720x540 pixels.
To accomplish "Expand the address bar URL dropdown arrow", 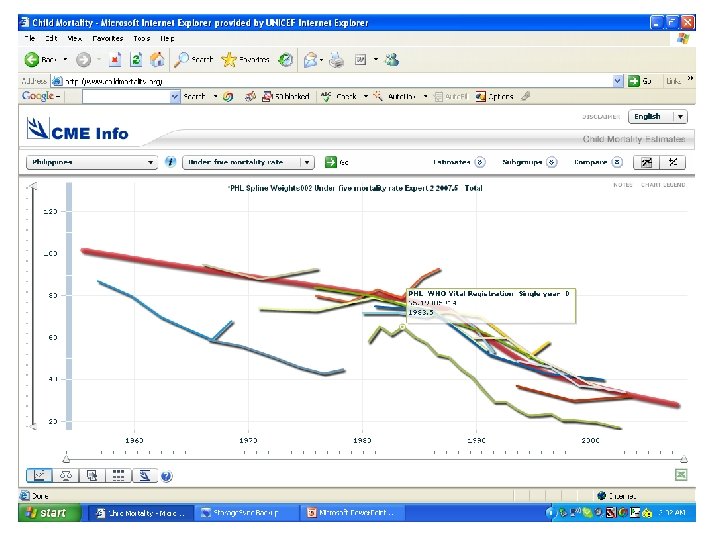I will click(x=618, y=81).
